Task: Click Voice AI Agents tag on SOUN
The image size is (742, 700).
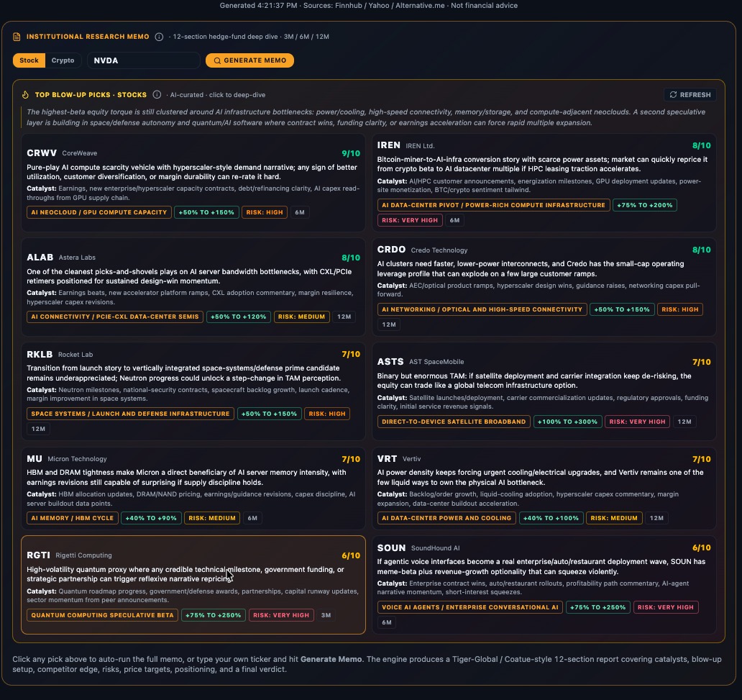Action: point(470,607)
